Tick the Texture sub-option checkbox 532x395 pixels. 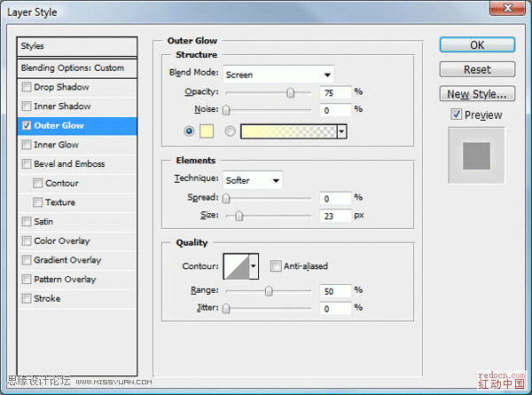click(37, 202)
